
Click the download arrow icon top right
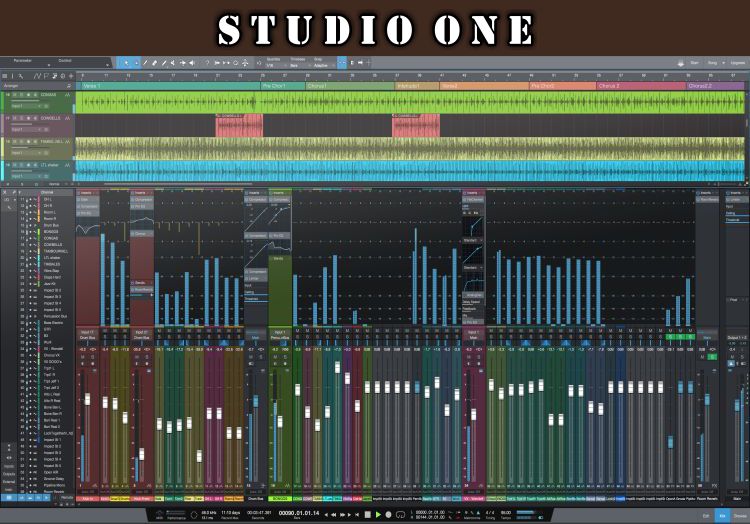(x=681, y=63)
